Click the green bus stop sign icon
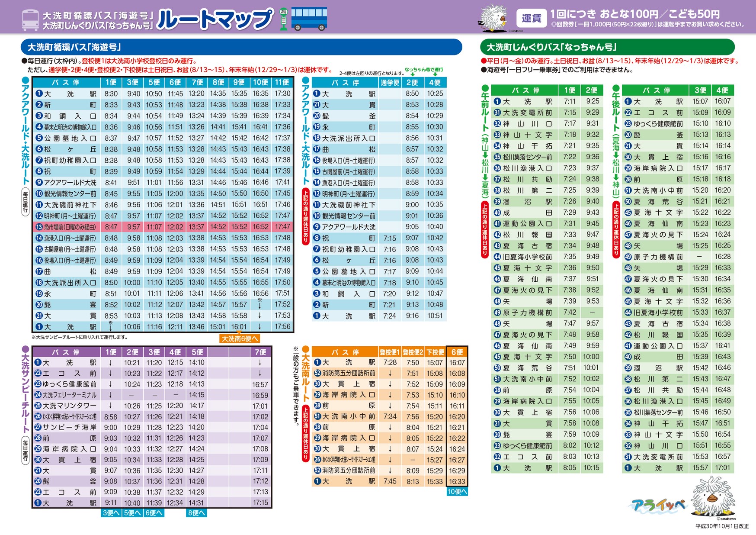 (284, 19)
